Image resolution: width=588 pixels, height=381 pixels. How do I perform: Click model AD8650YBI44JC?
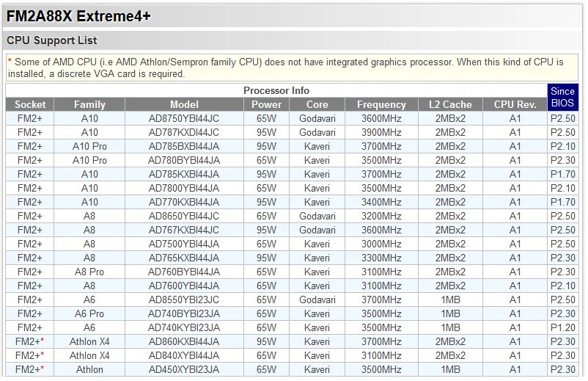(184, 217)
